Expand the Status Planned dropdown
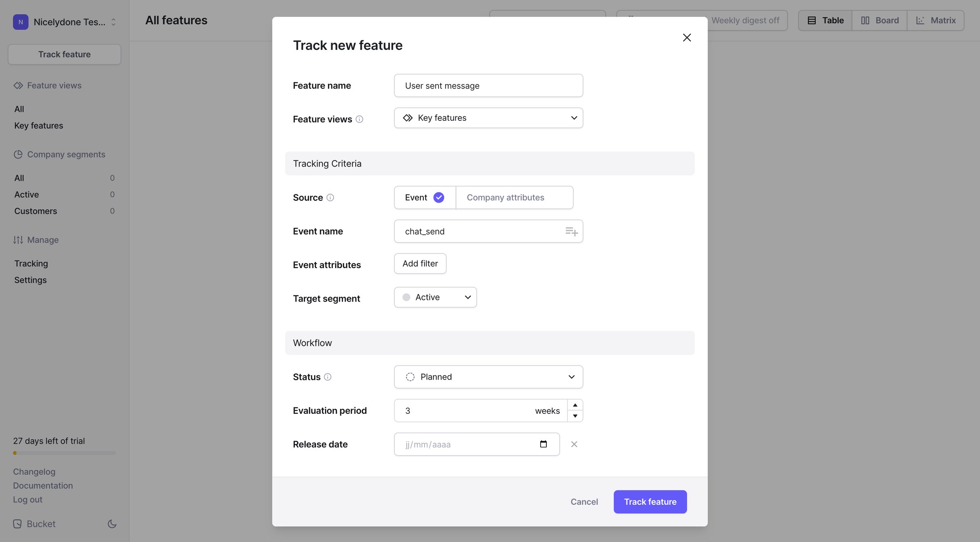Viewport: 980px width, 542px height. click(488, 377)
